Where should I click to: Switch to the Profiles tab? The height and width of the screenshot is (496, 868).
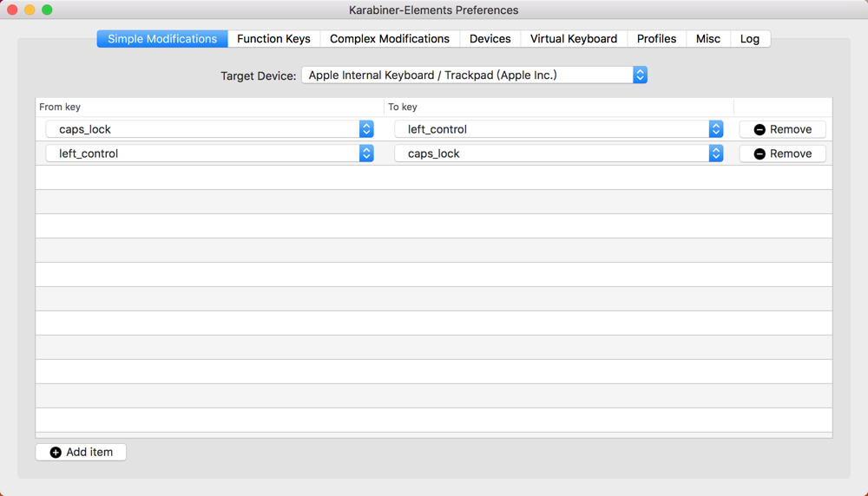tap(656, 39)
